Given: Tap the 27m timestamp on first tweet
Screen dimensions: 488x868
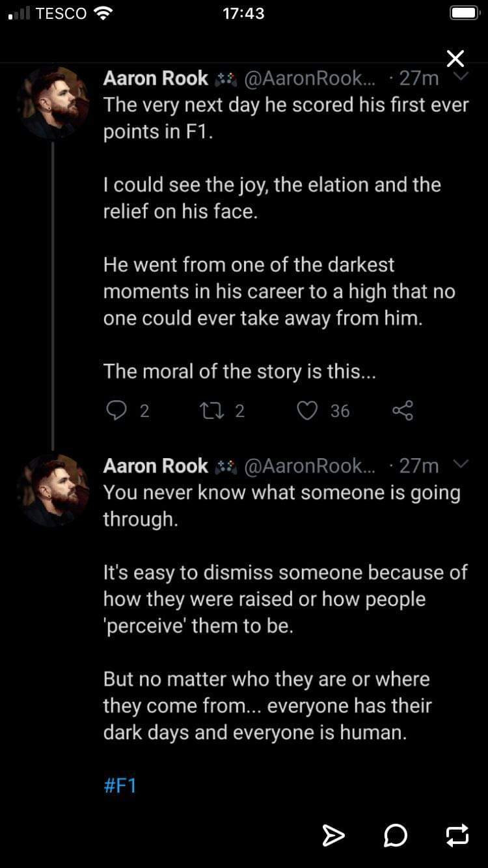Looking at the screenshot, I should (x=418, y=79).
